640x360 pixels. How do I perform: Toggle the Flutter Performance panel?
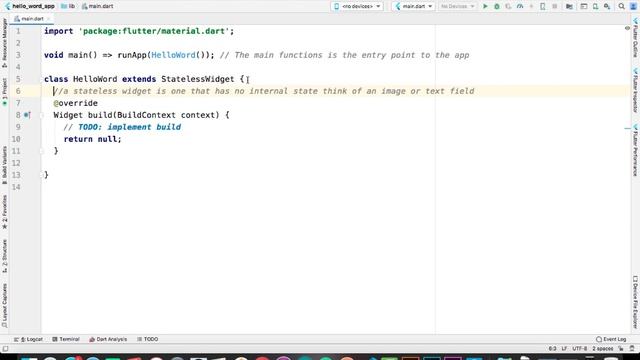point(635,150)
